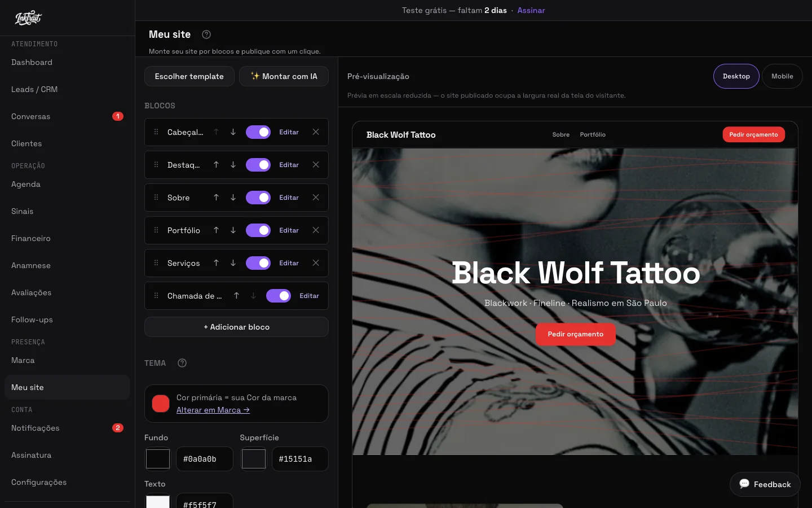
Task: Open the Fundo color swatch
Action: coord(158,459)
